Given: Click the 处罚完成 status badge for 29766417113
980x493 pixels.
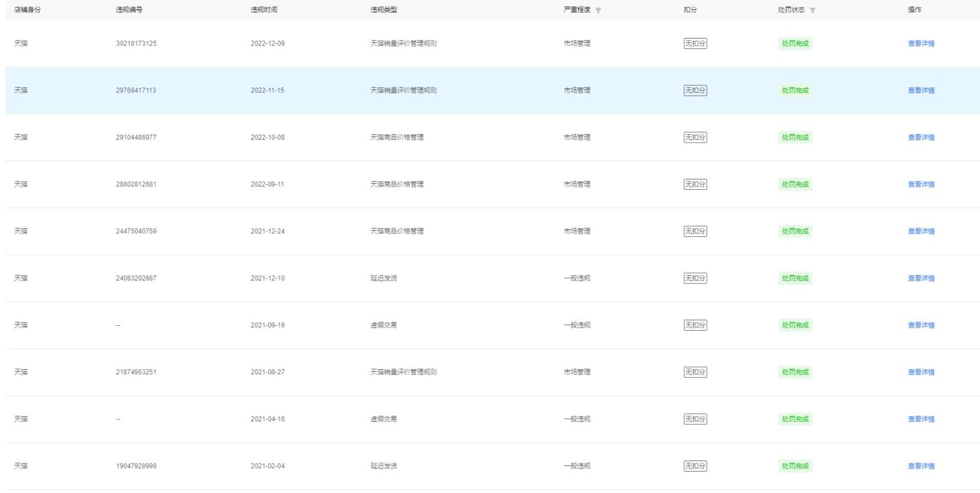Looking at the screenshot, I should (x=795, y=91).
